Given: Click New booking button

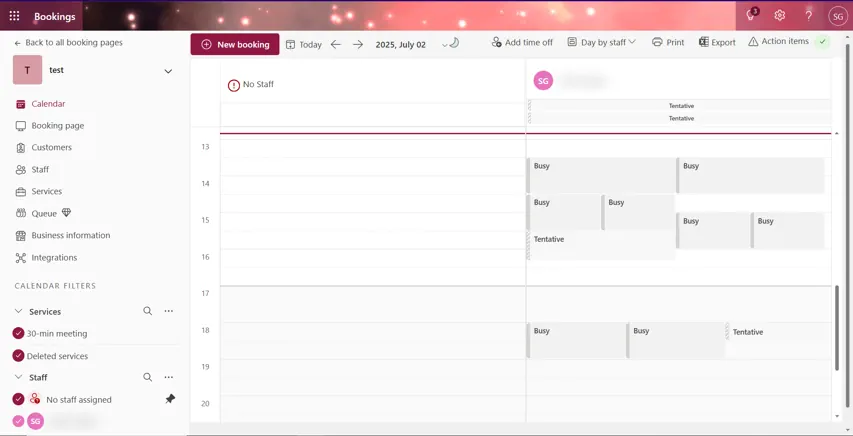Looking at the screenshot, I should pyautogui.click(x=235, y=45).
